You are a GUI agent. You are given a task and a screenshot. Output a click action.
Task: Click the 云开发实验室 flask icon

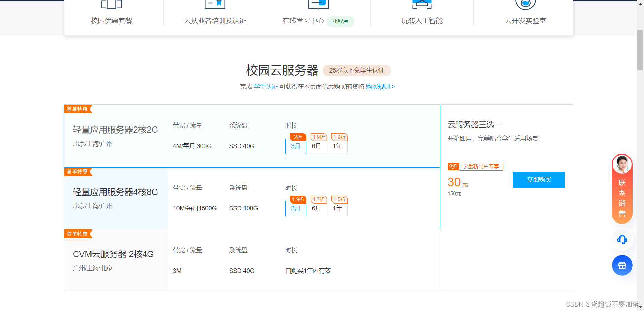pyautogui.click(x=525, y=4)
